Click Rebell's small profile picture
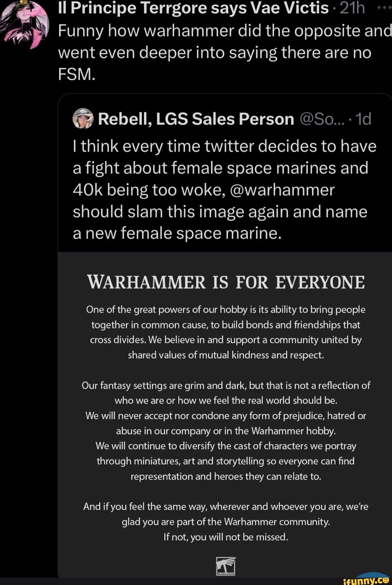The image size is (392, 585). click(x=83, y=118)
